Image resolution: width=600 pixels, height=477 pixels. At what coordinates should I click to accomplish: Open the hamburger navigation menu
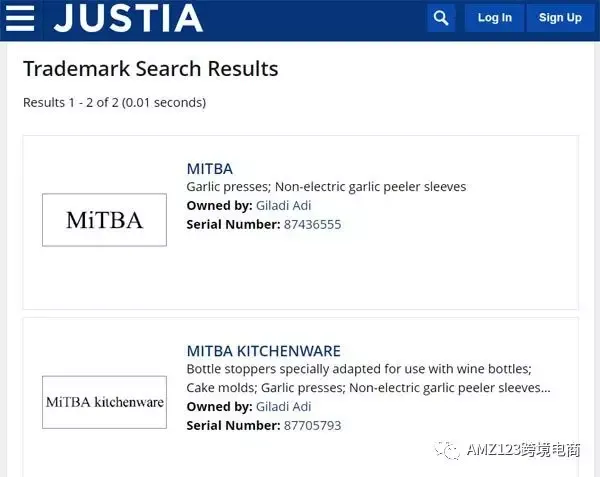(x=20, y=18)
